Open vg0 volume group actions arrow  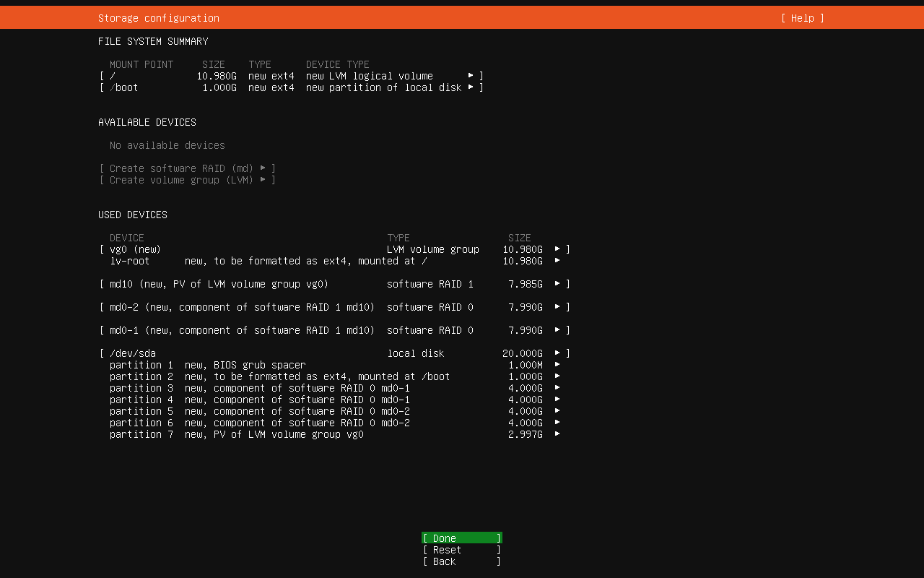(557, 249)
